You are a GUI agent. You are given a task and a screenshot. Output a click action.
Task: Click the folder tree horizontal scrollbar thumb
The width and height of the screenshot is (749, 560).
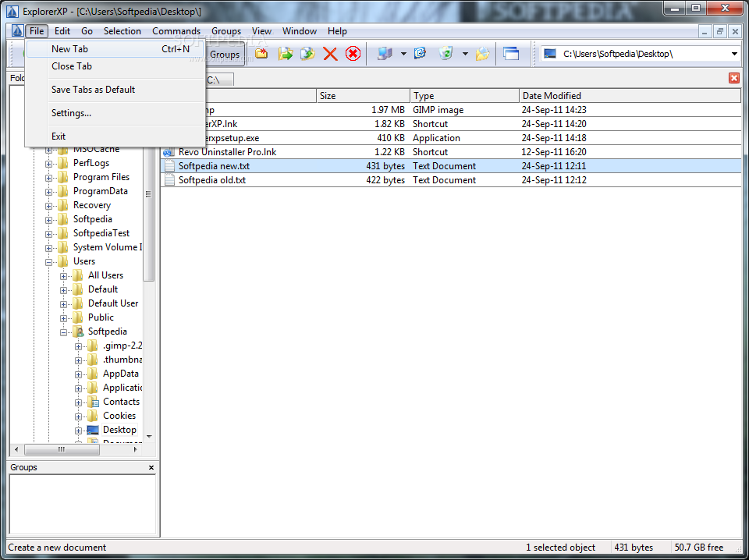[x=62, y=449]
